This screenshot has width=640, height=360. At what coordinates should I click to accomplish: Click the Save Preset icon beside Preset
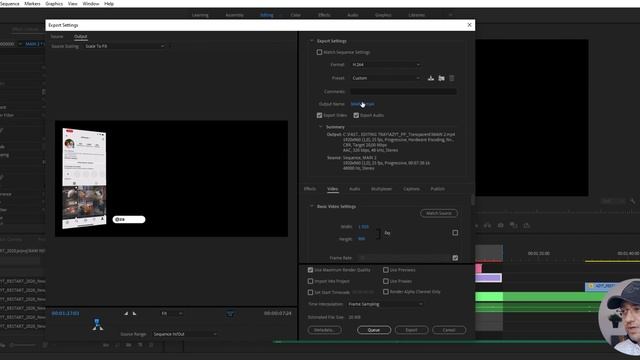pos(431,78)
